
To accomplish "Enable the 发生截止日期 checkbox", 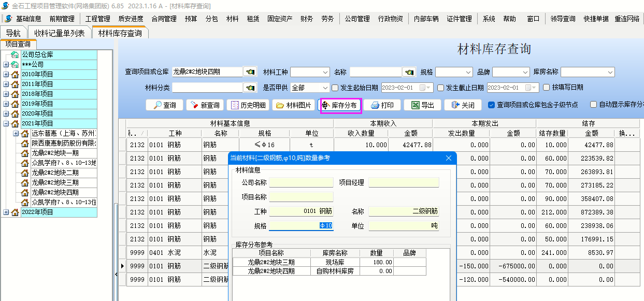I will 440,88.
